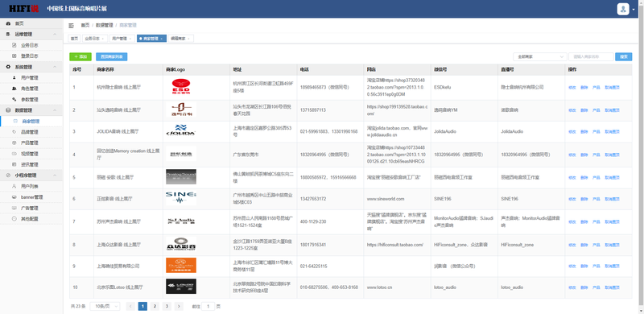Click the 其他配置 icon in sidebar
The height and width of the screenshot is (314, 644).
click(14, 219)
